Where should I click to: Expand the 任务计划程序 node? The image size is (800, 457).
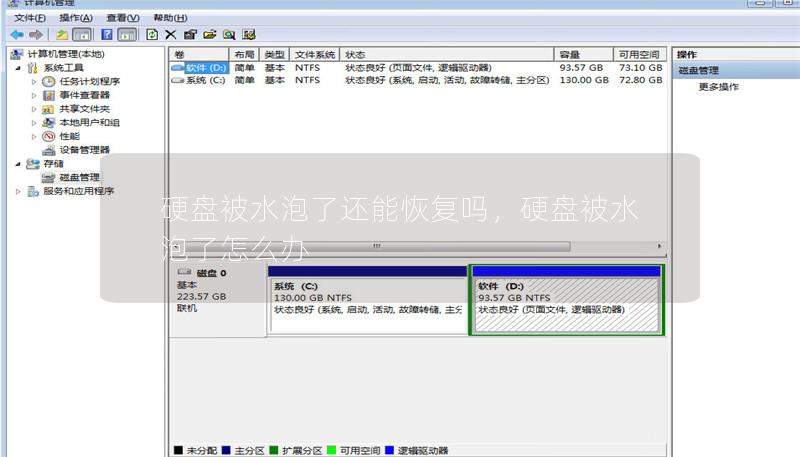pyautogui.click(x=34, y=82)
